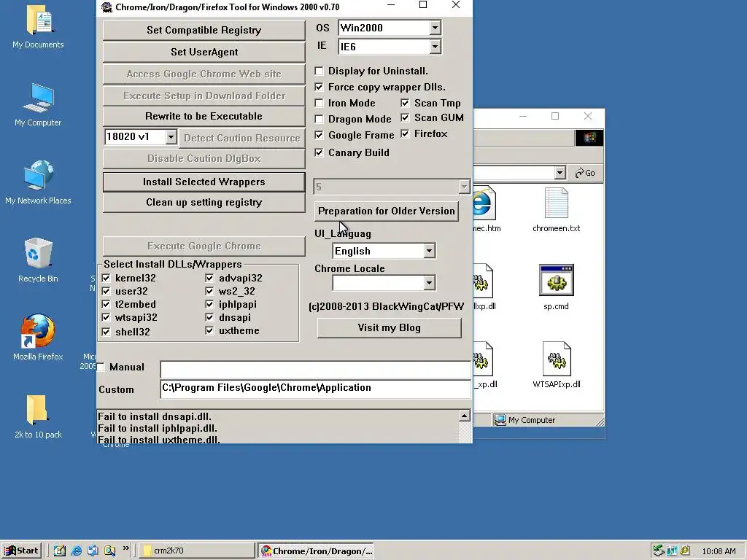Click the tray icon beside the clock
747x560 pixels.
(x=685, y=551)
